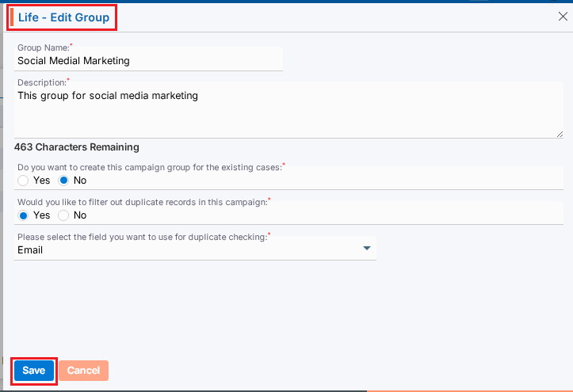This screenshot has width=573, height=392.
Task: Choose Yes to filter duplicate records
Action: click(23, 215)
